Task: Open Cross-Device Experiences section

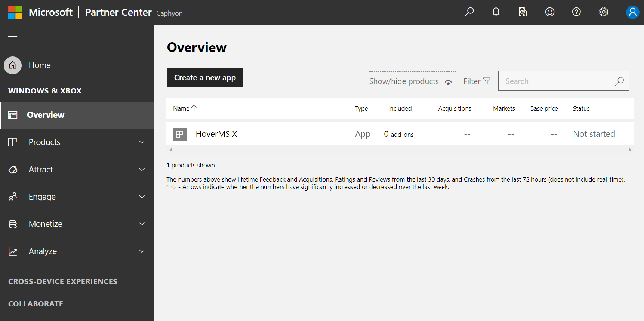Action: click(63, 281)
